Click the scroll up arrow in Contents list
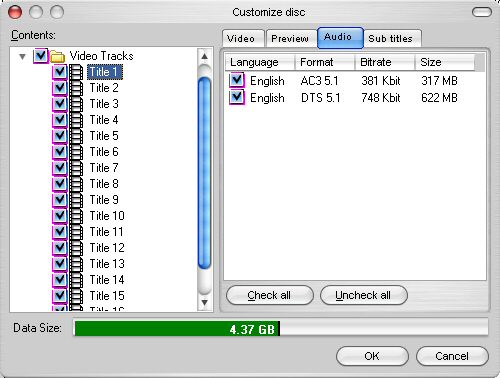The height and width of the screenshot is (378, 500). click(205, 56)
